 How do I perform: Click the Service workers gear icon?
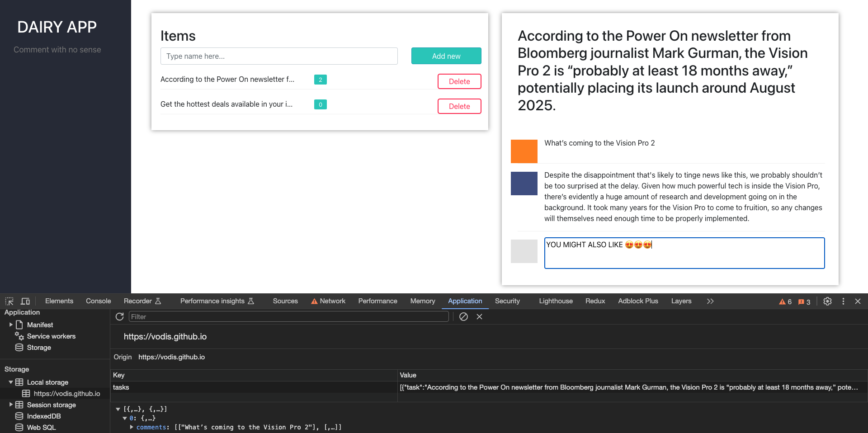click(19, 336)
